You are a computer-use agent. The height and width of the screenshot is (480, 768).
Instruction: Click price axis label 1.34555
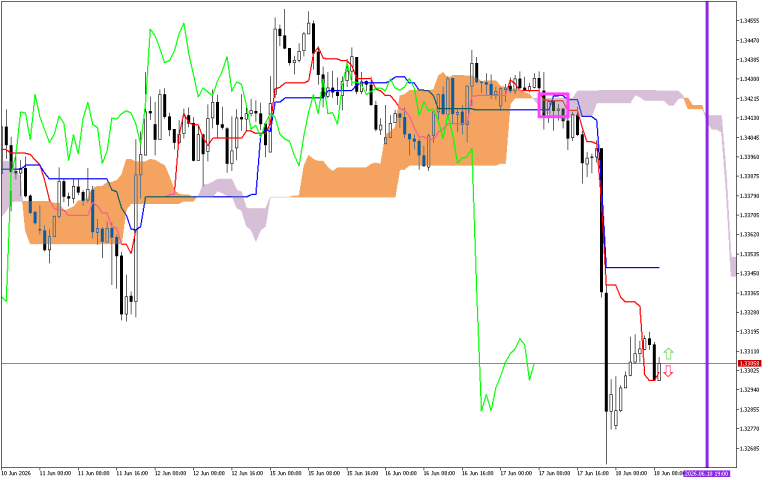click(x=750, y=21)
